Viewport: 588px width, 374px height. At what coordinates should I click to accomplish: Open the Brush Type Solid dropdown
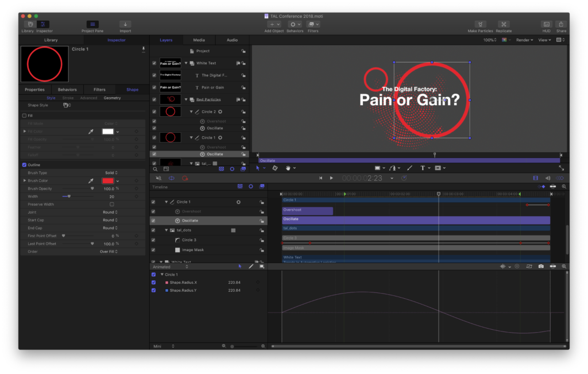tap(111, 173)
